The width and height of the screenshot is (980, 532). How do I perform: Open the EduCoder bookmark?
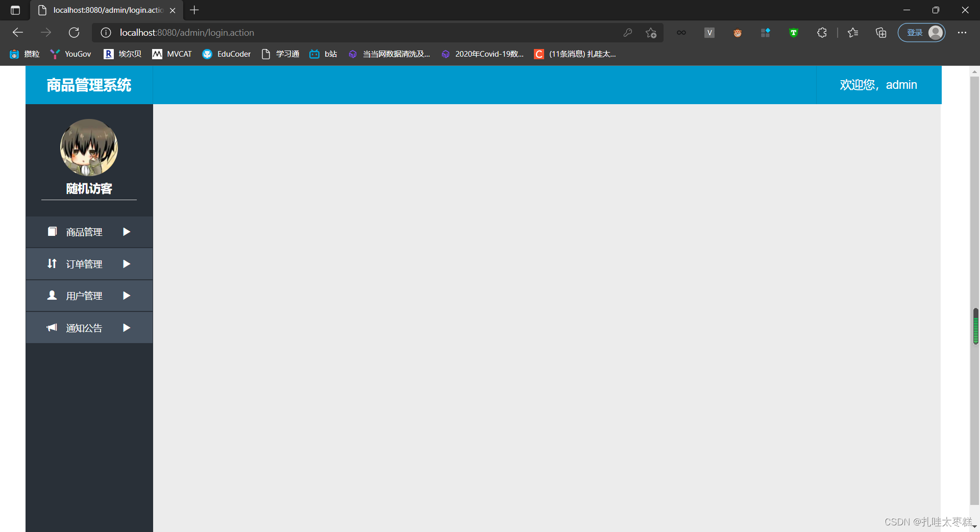[x=227, y=54]
